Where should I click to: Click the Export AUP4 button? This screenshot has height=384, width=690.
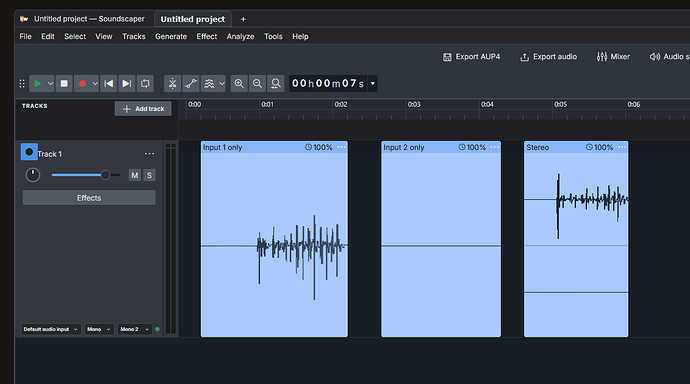(472, 57)
